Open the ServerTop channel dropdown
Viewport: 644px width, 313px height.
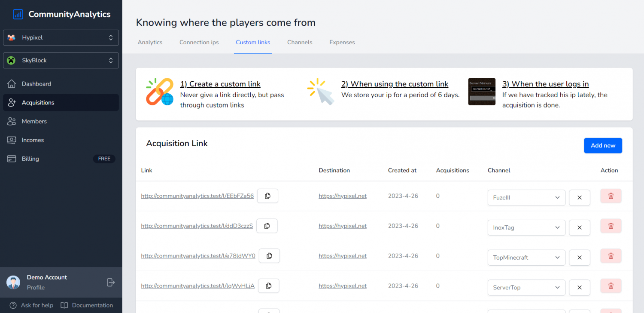click(x=526, y=288)
